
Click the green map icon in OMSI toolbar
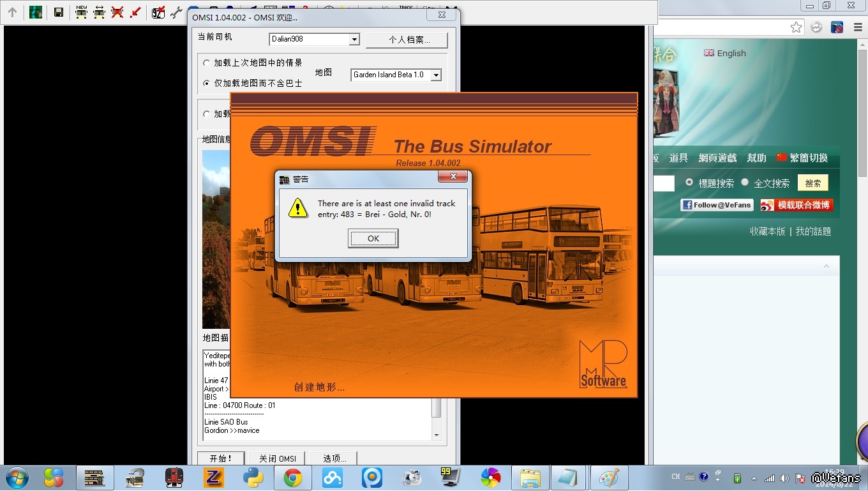36,12
